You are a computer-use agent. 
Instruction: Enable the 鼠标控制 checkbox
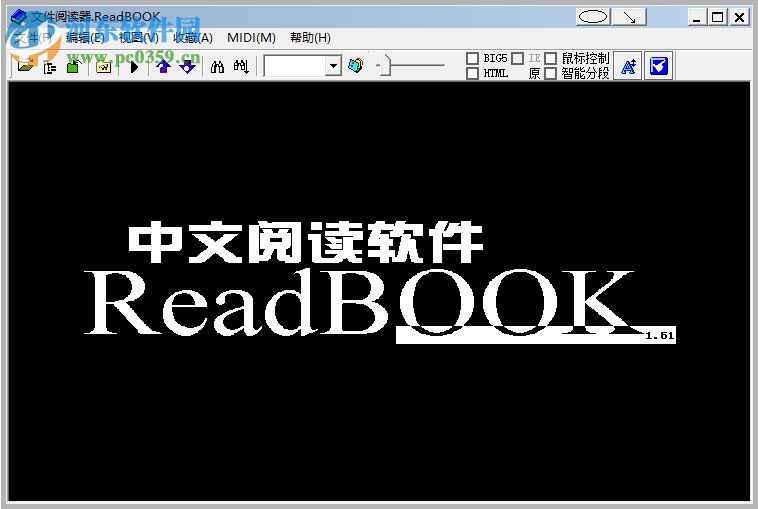pos(550,58)
